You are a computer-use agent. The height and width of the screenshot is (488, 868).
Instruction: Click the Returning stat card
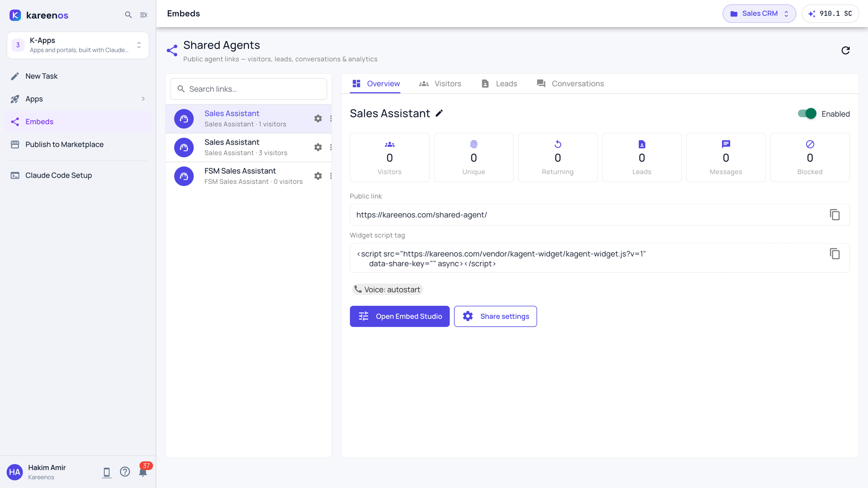pos(558,158)
